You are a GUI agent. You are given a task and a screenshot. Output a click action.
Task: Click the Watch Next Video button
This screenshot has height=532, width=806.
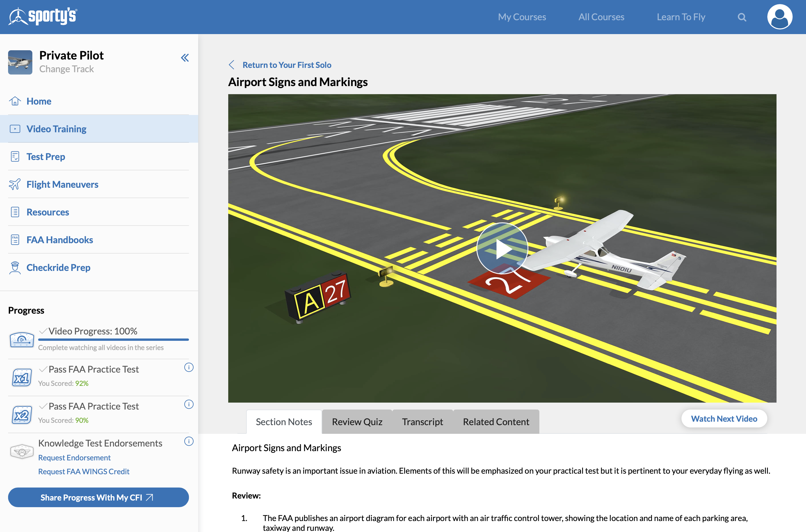pyautogui.click(x=724, y=418)
